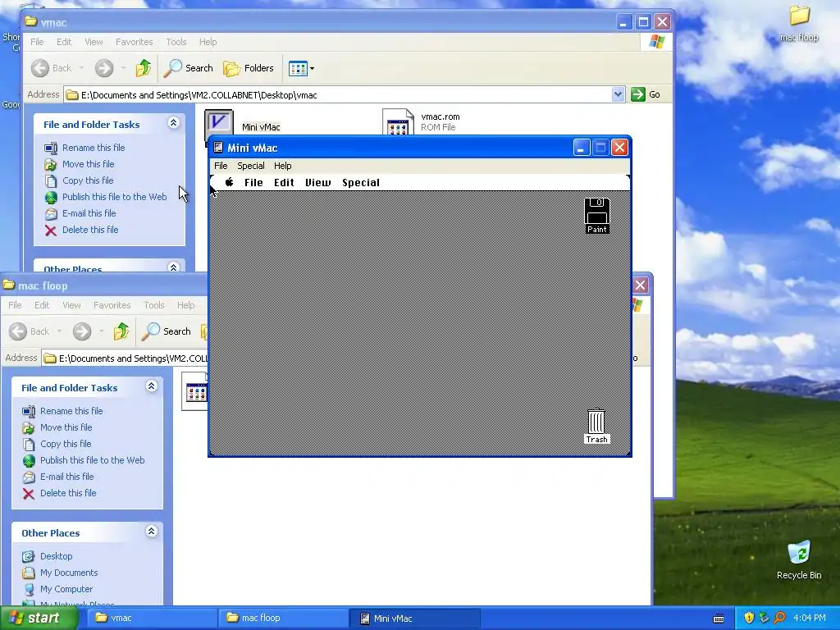Open Forward history dropdown in vmac window
Viewport: 840px width, 630px height.
tap(123, 68)
